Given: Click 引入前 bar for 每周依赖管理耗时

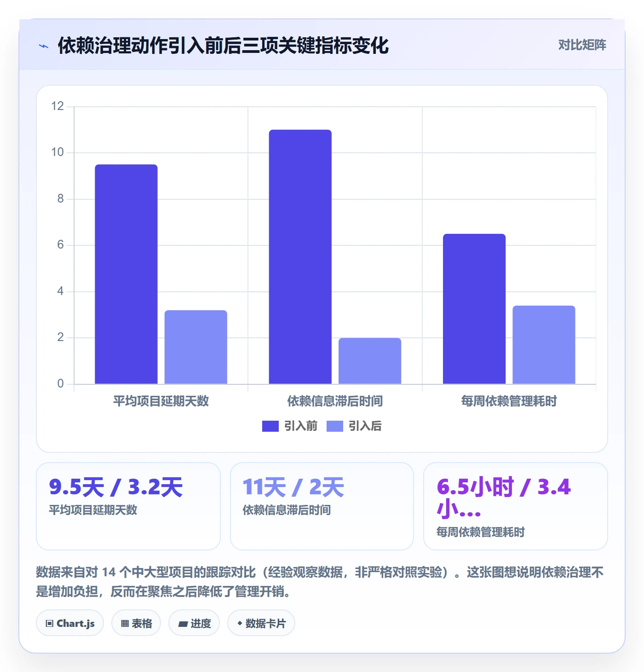Looking at the screenshot, I should (x=474, y=309).
